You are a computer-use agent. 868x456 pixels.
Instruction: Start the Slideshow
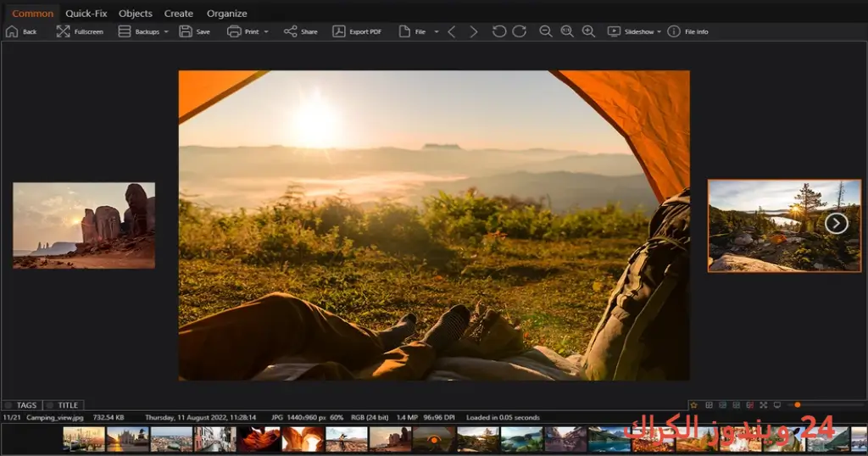tap(631, 31)
